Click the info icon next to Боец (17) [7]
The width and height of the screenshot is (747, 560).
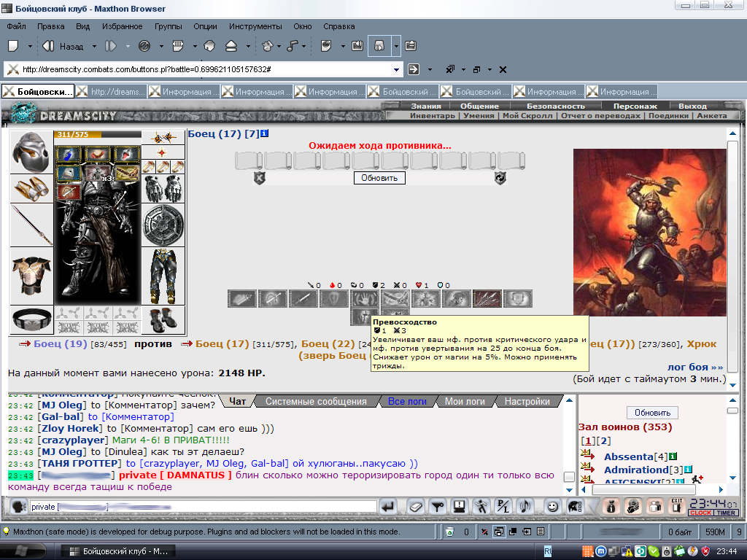264,134
